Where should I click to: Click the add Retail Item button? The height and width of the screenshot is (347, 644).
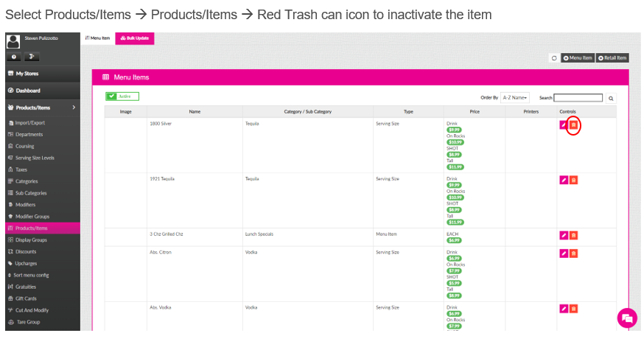pyautogui.click(x=612, y=58)
